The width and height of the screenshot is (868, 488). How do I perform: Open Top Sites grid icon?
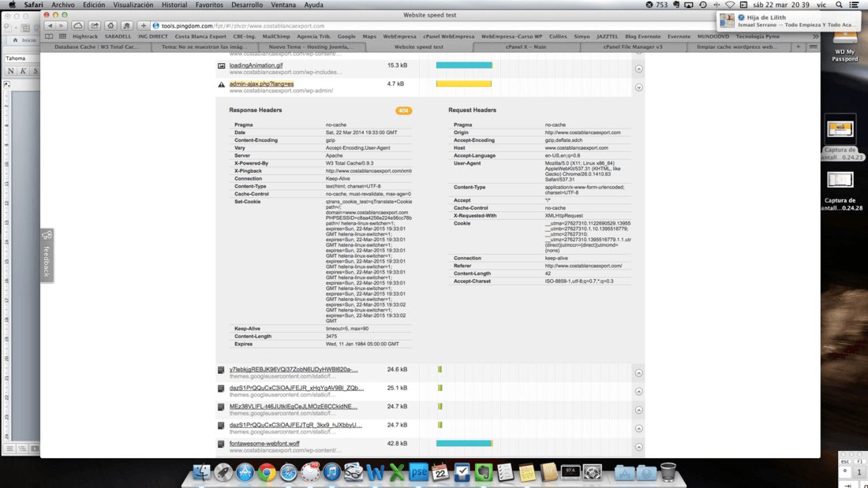click(62, 36)
